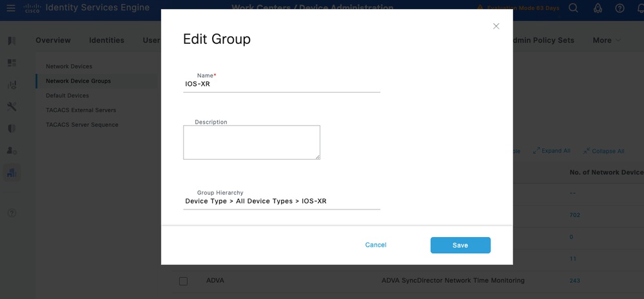644x299 pixels.
Task: Switch to the Identities tab
Action: [107, 40]
